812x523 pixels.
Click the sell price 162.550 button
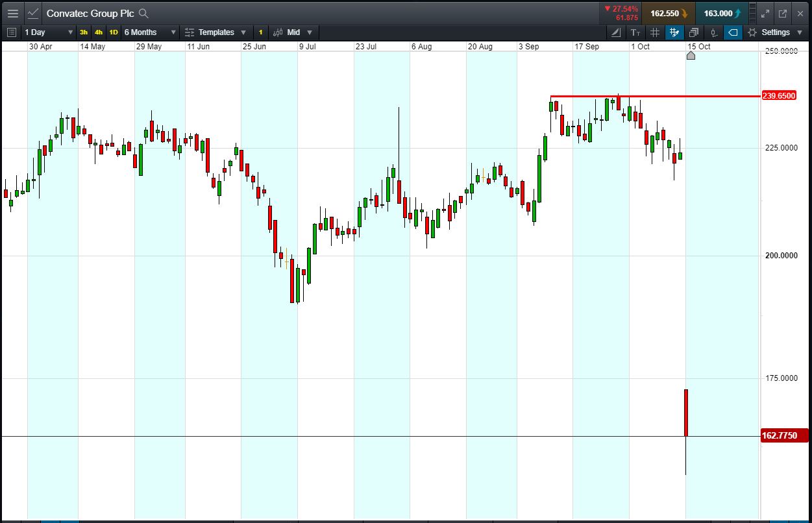tap(668, 13)
